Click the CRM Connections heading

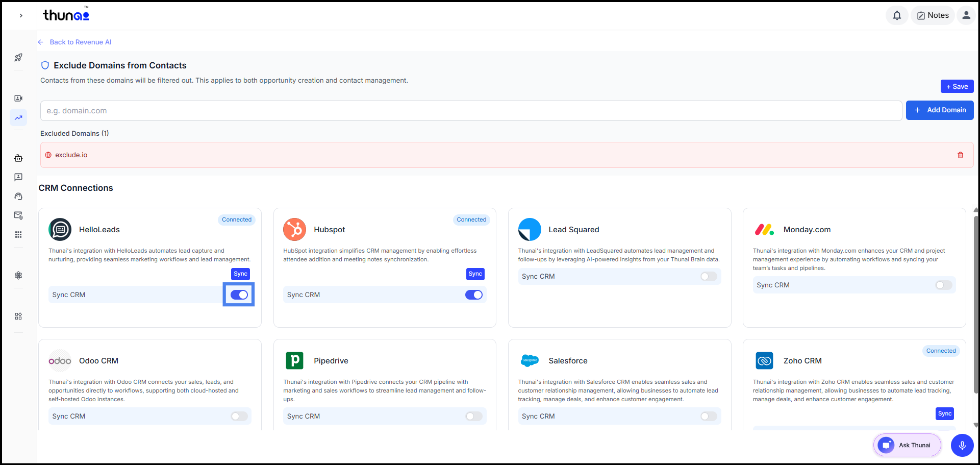click(x=76, y=188)
